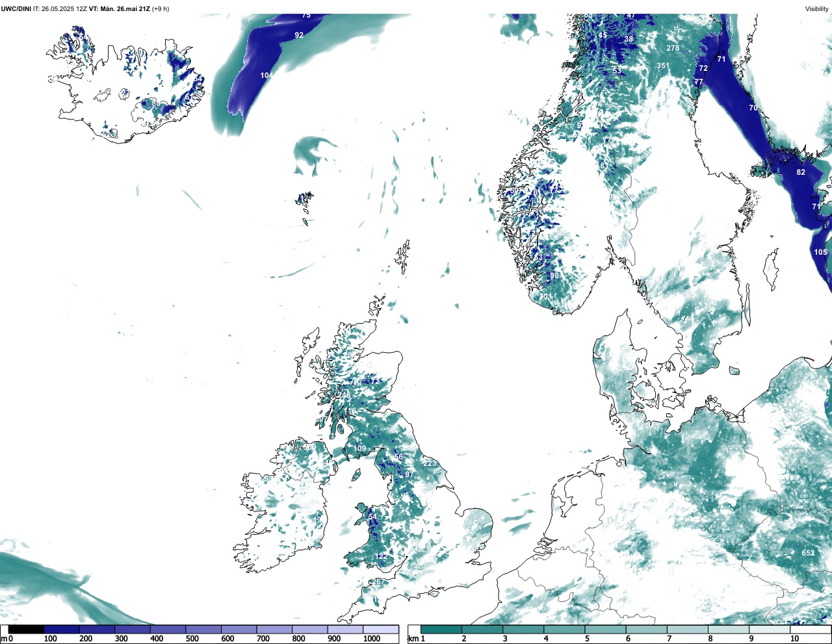This screenshot has width=832, height=644.
Task: Click the 652 value over Poland
Action: click(808, 553)
